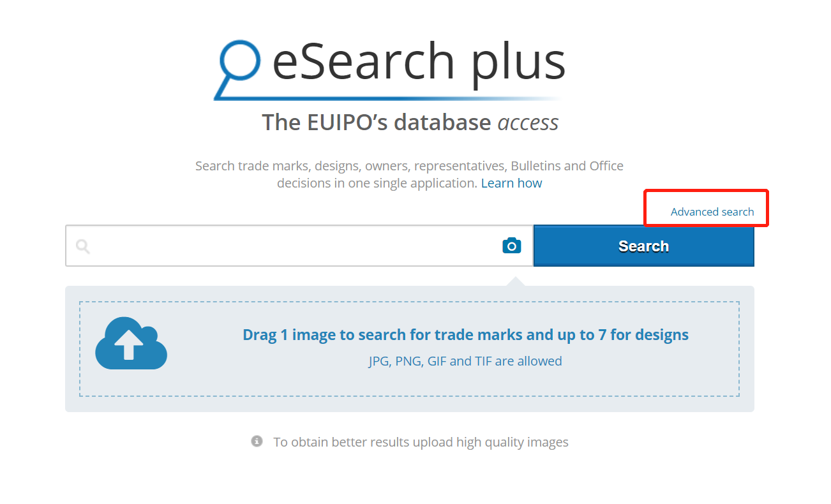Screen dimensions: 831x504
Task: Click the triangular pointer below the camera icon
Action: pyautogui.click(x=516, y=282)
